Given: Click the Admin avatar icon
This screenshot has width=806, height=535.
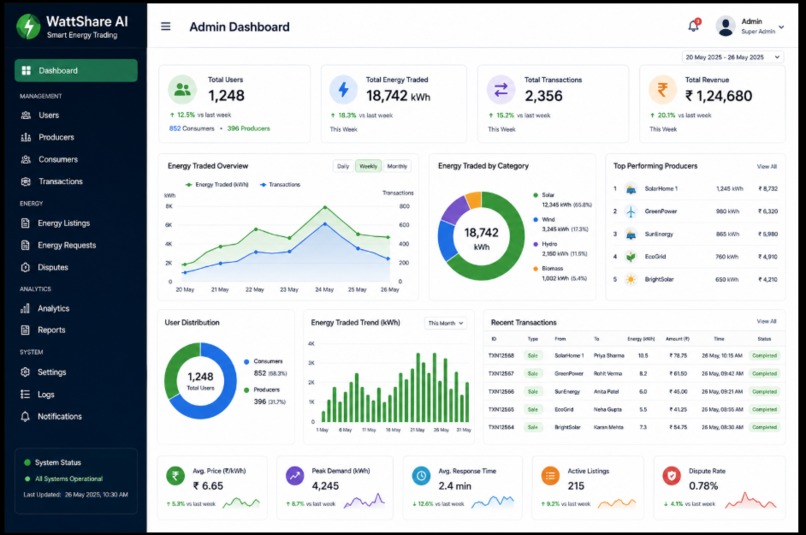Looking at the screenshot, I should pos(725,26).
